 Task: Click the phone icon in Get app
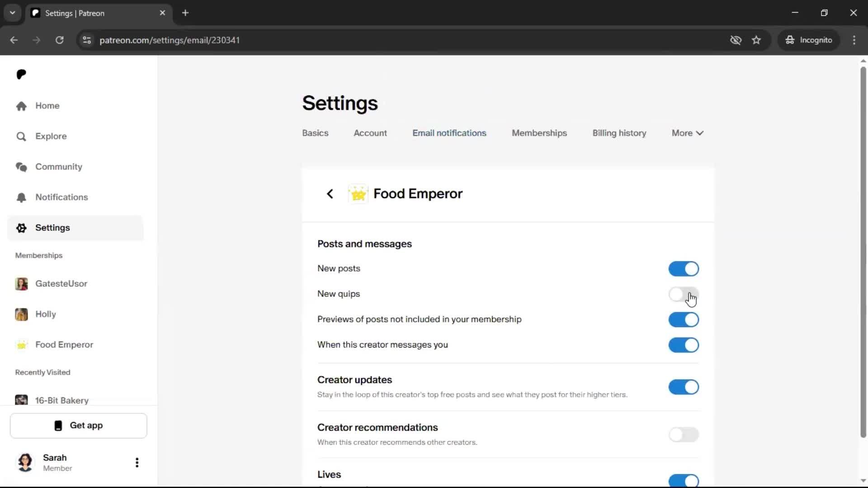click(x=58, y=426)
